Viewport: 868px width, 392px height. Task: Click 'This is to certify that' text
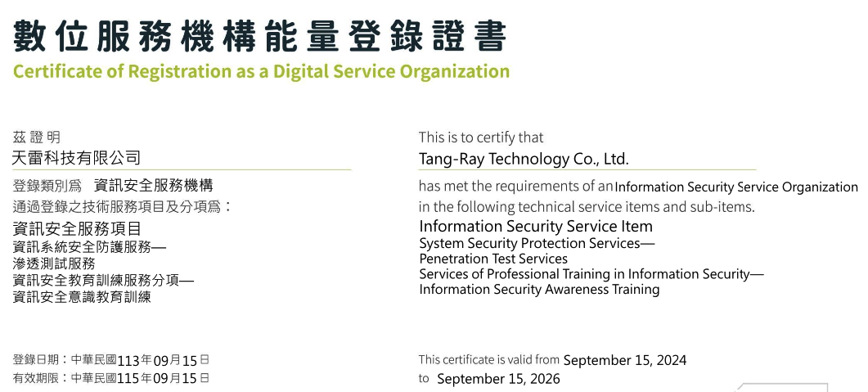[x=481, y=137]
